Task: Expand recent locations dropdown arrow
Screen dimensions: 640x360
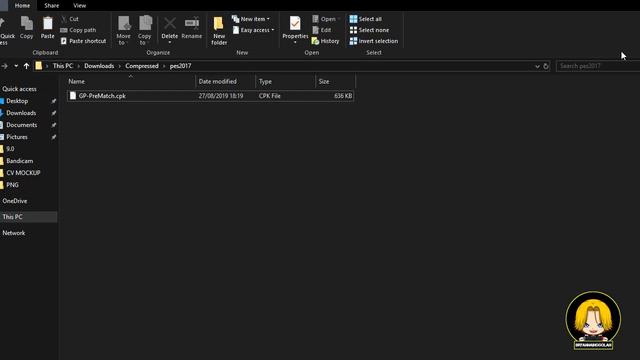Action: pos(16,66)
